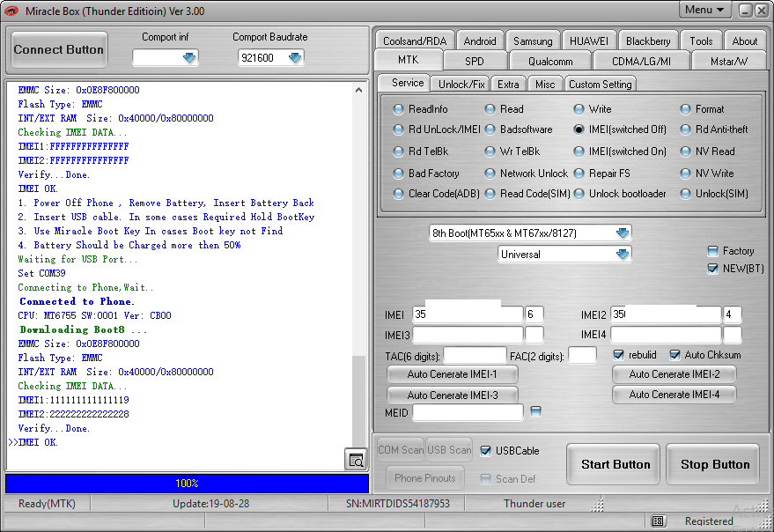Open the Comport inf dropdown
This screenshot has width=774, height=532.
[x=189, y=58]
